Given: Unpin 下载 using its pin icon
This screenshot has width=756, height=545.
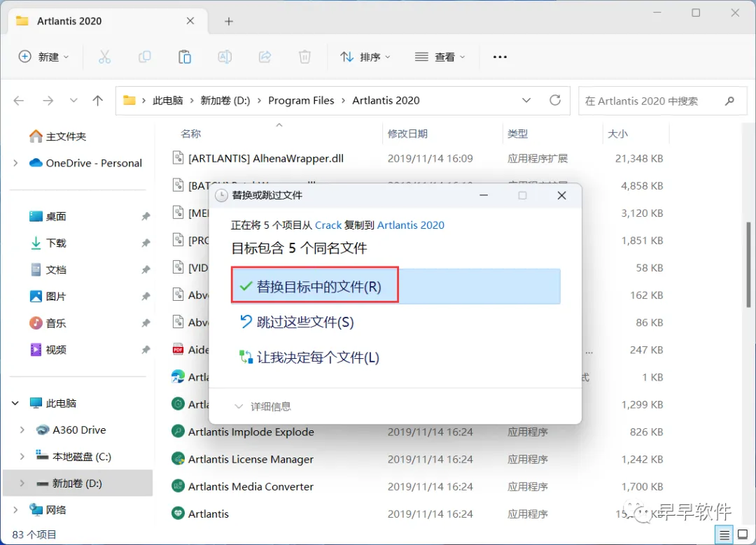Looking at the screenshot, I should (x=146, y=243).
